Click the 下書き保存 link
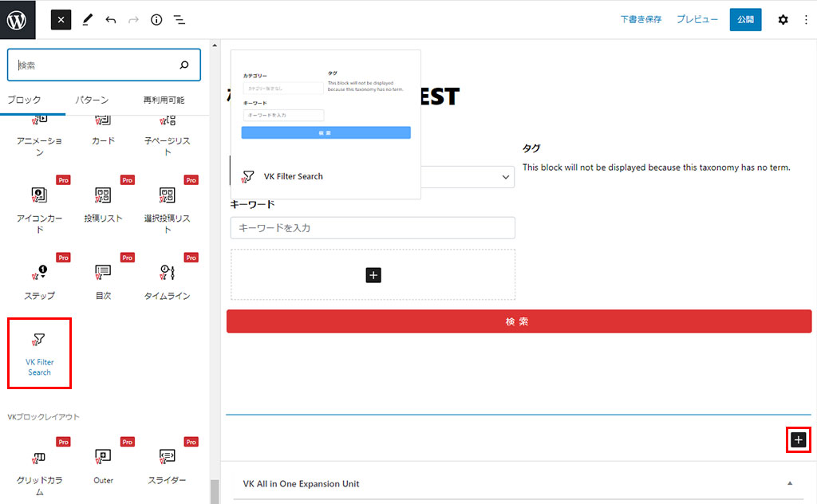The width and height of the screenshot is (817, 504). 641,20
